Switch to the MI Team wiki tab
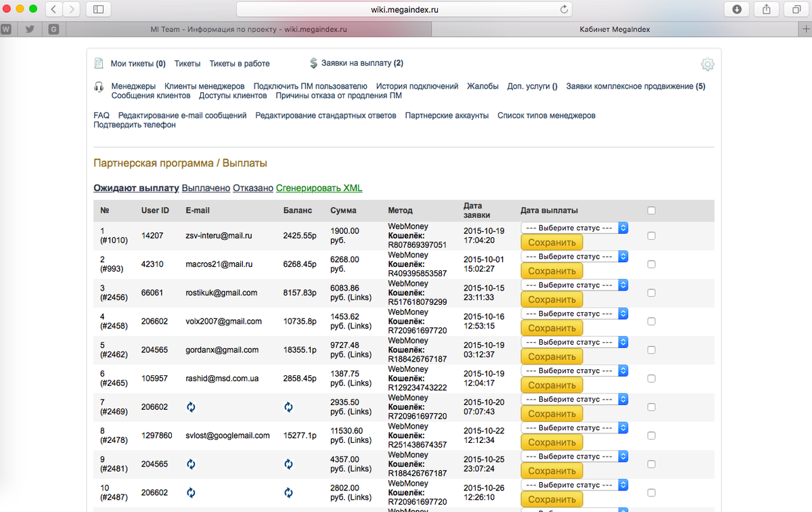This screenshot has width=812, height=512. click(248, 30)
